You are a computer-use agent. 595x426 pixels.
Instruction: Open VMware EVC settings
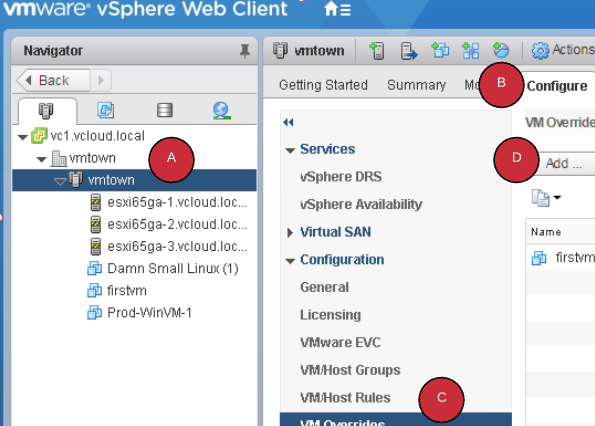340,343
